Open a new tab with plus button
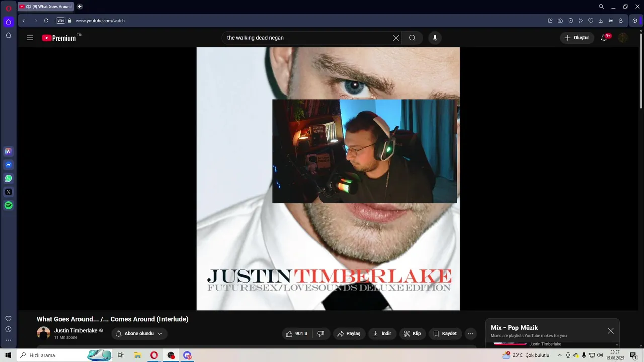The width and height of the screenshot is (644, 362). coord(79,7)
